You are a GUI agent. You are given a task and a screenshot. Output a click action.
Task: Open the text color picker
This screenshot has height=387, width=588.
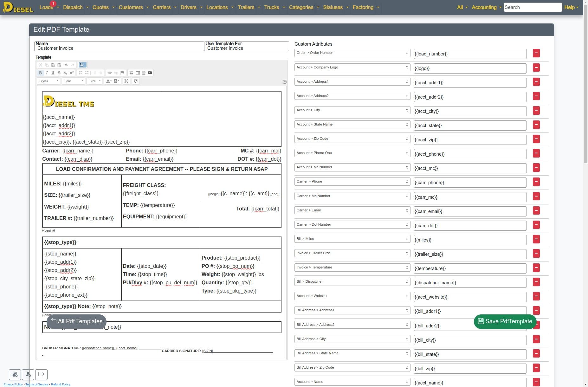[108, 81]
